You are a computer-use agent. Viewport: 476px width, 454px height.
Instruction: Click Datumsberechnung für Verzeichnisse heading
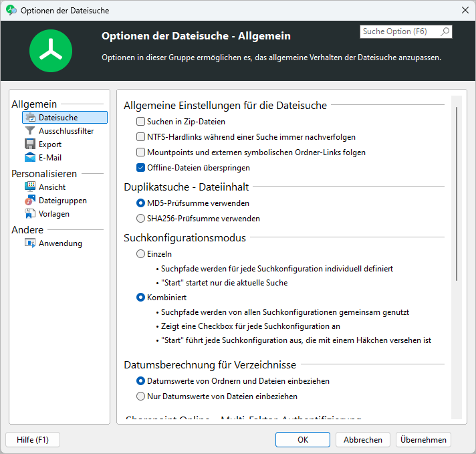[210, 364]
